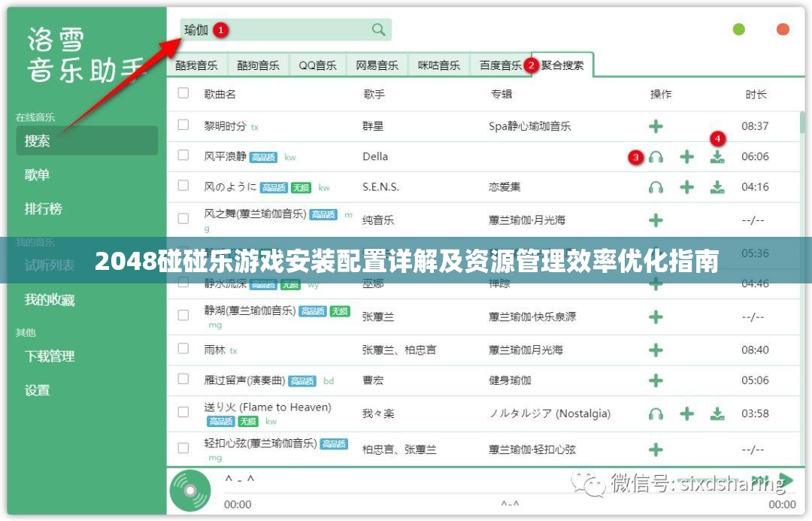Switch to the 酷狗音乐 tab
The width and height of the screenshot is (812, 521).
(x=259, y=65)
